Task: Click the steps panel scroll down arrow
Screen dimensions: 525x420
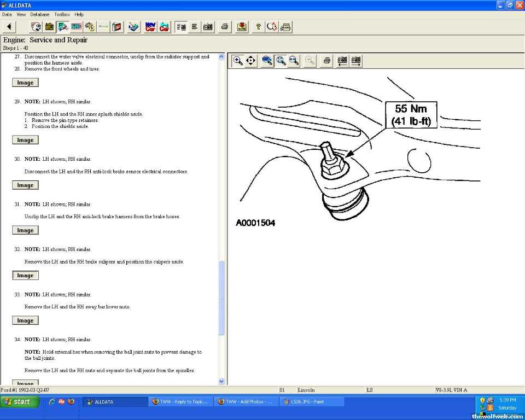Action: tap(221, 381)
